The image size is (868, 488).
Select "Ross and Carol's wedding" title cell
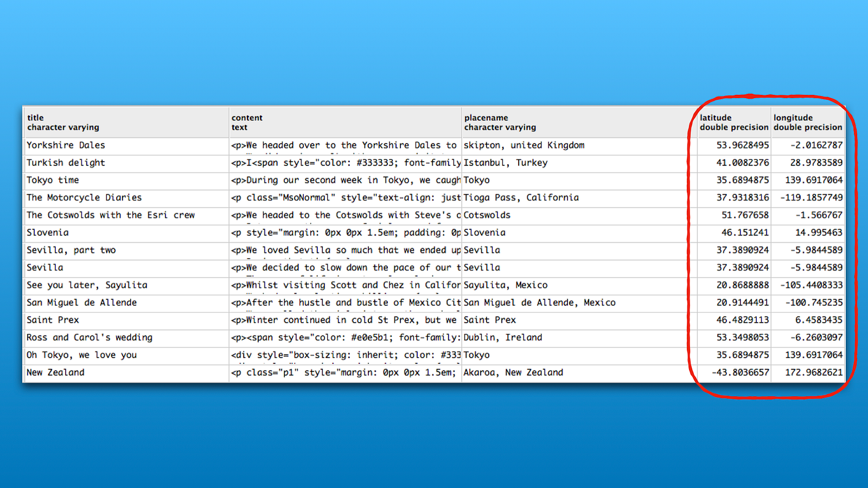(x=126, y=337)
